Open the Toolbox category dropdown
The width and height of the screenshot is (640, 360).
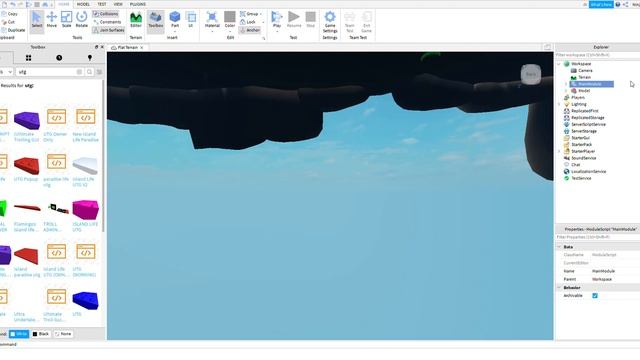6,72
